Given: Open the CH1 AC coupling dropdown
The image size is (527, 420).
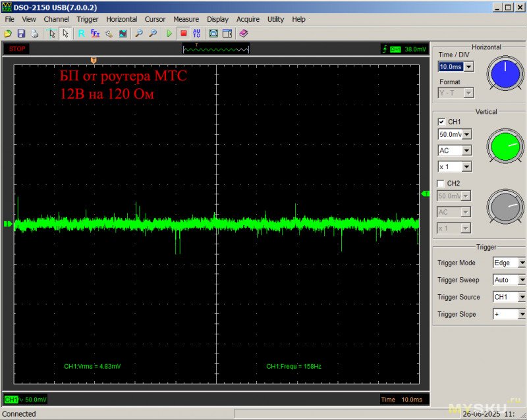Looking at the screenshot, I should click(466, 150).
